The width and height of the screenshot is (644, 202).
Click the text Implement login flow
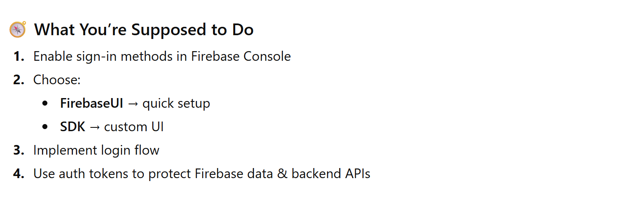pos(96,150)
